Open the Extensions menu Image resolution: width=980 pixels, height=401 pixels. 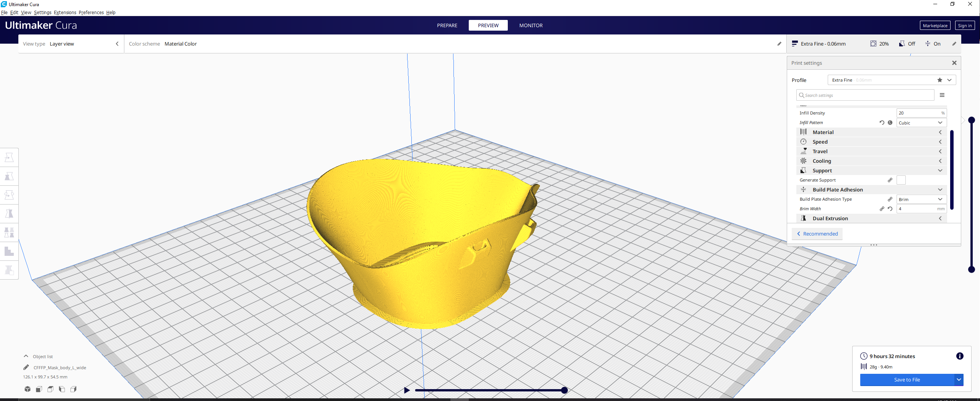[65, 12]
